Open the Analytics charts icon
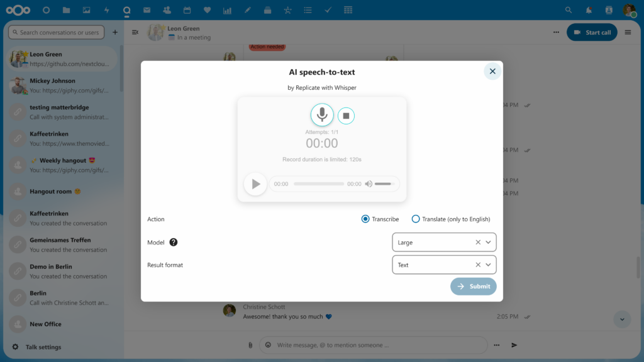 click(x=226, y=9)
